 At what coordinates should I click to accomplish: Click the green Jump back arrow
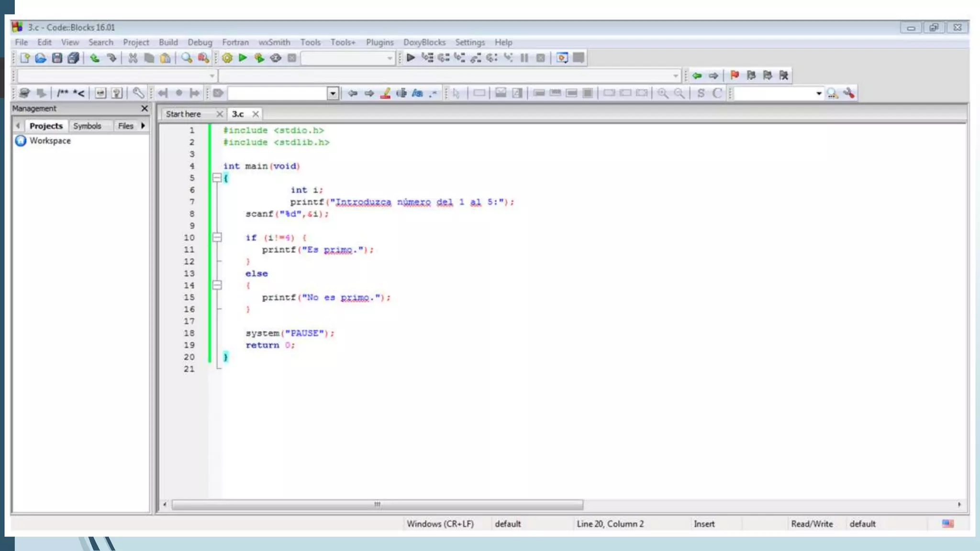tap(697, 75)
